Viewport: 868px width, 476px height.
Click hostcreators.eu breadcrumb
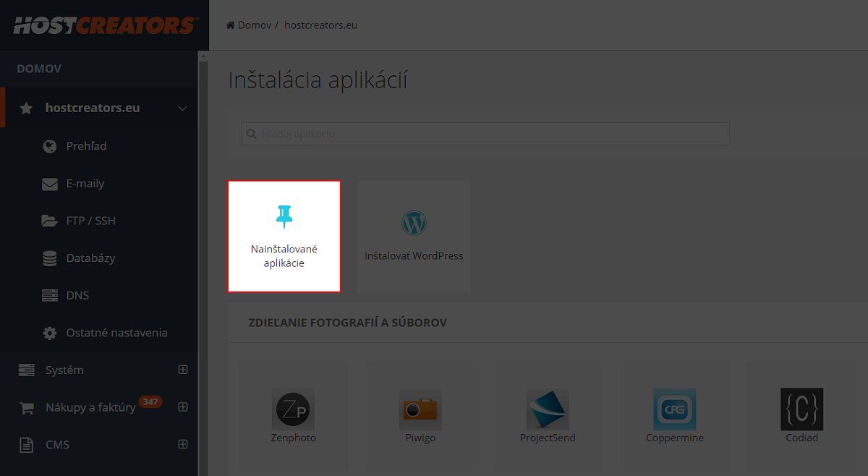320,25
